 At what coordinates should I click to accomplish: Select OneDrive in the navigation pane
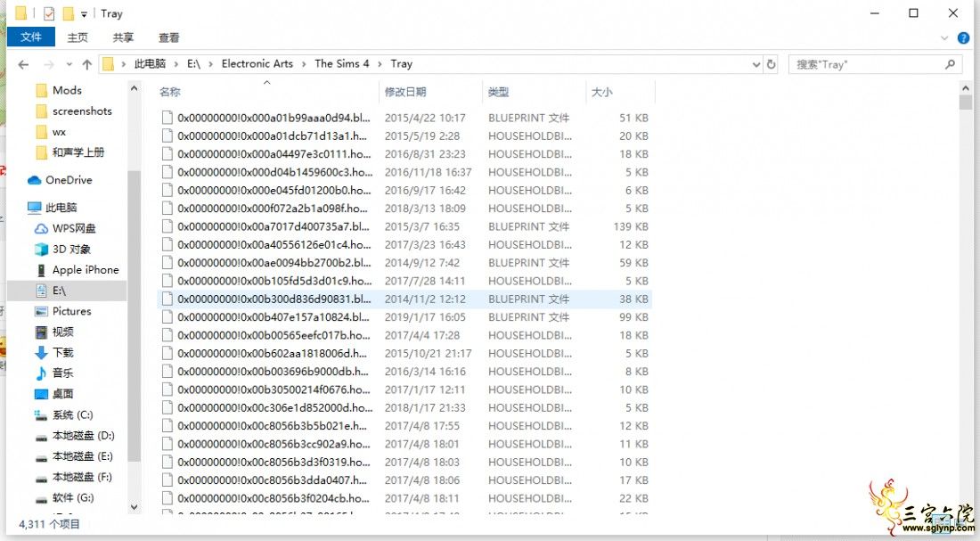69,180
